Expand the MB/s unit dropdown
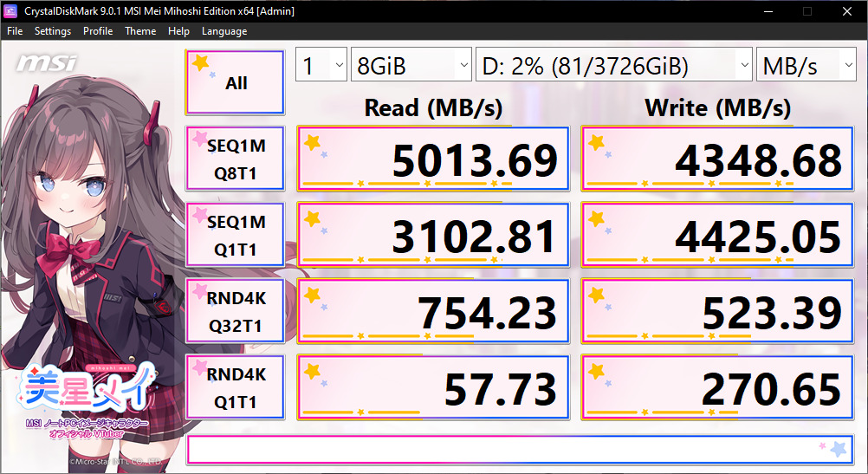 click(806, 65)
